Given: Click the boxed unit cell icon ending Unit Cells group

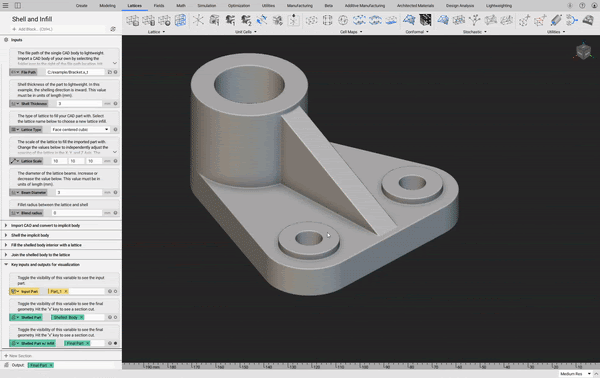Looking at the screenshot, I should pyautogui.click(x=293, y=20).
